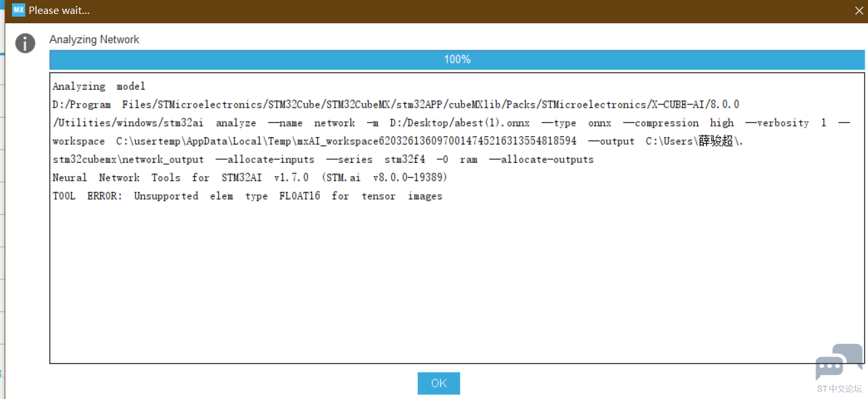This screenshot has width=868, height=399.
Task: Click the 'Analyzing Network' heading
Action: 94,40
